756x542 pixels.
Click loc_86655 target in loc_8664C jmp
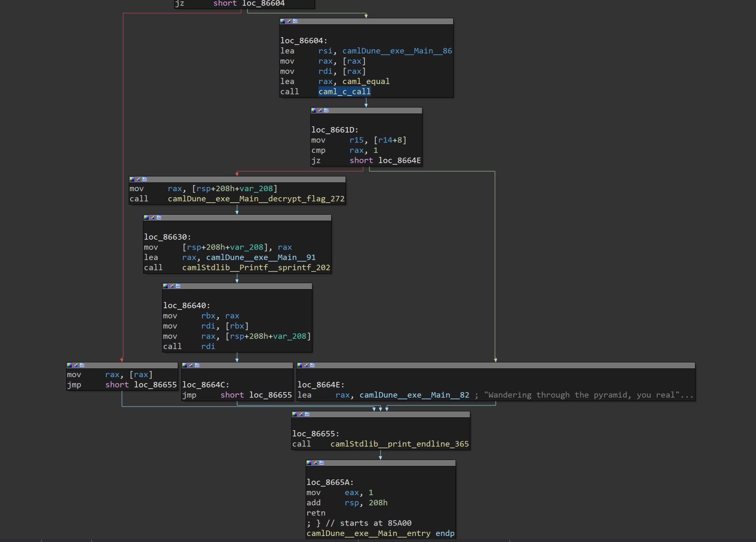coord(271,395)
